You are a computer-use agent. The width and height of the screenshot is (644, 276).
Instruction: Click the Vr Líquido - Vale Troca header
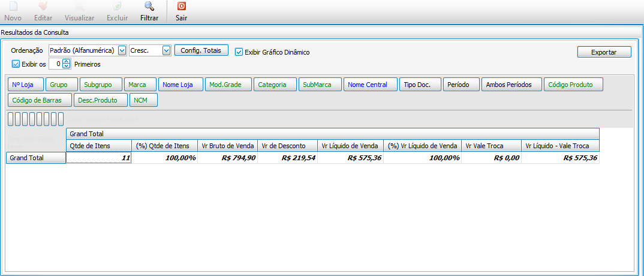coord(560,146)
